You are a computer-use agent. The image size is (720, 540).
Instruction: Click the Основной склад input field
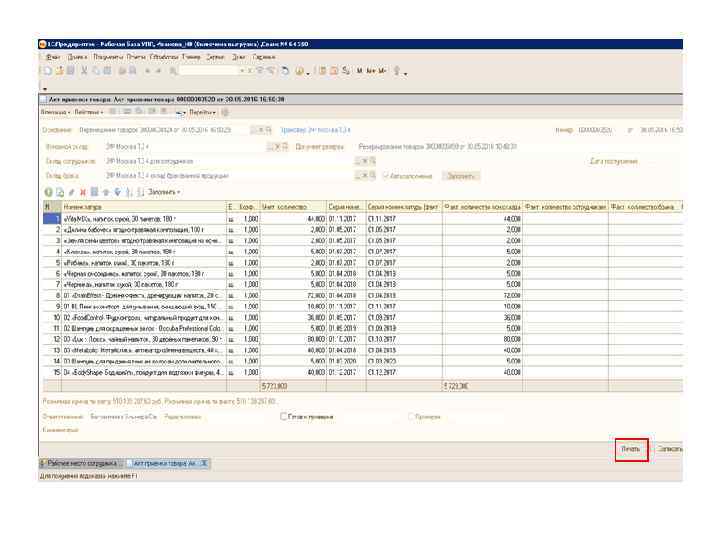coord(186,146)
